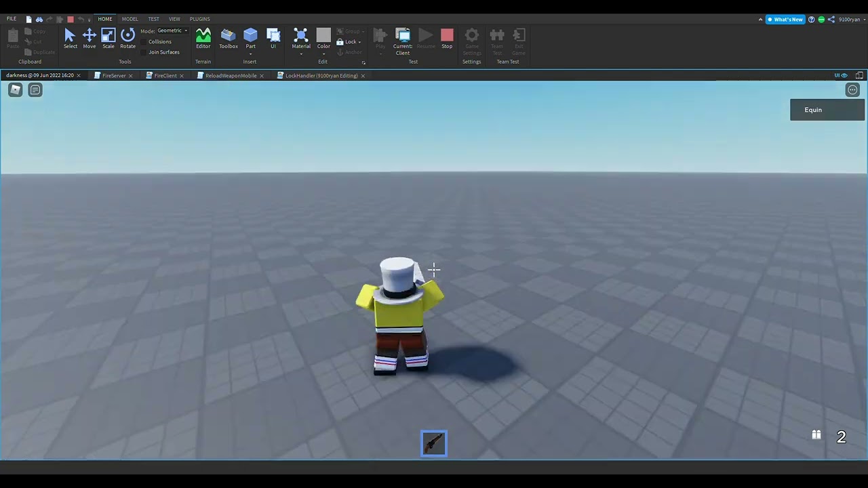
Task: Open the Terrain Editor
Action: tap(203, 38)
